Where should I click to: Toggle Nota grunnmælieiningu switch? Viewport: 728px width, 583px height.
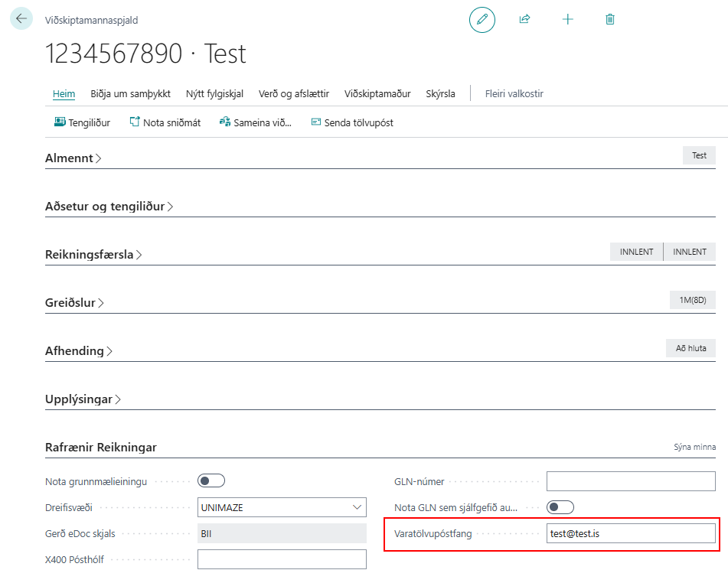(x=211, y=481)
